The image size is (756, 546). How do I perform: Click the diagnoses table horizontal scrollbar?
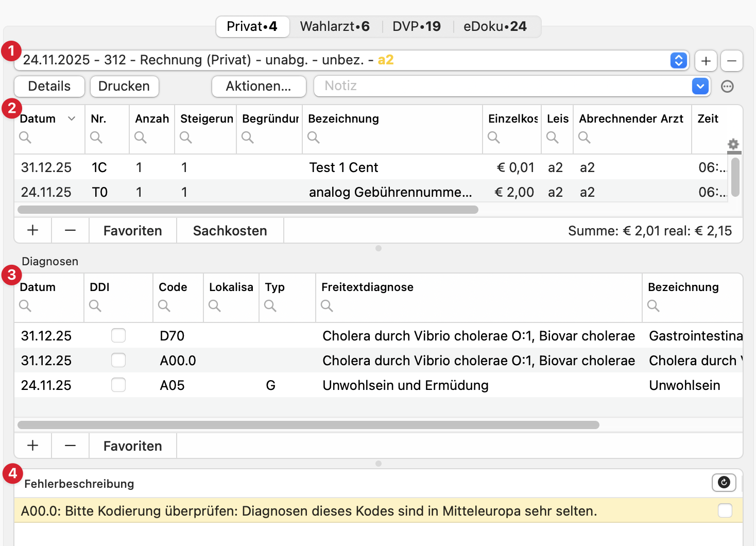point(308,425)
